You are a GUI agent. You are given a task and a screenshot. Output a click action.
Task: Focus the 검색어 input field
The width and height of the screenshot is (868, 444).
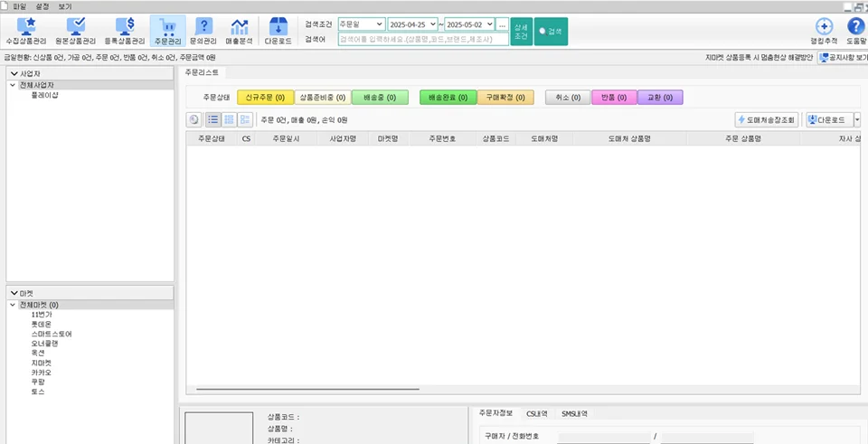pyautogui.click(x=423, y=39)
